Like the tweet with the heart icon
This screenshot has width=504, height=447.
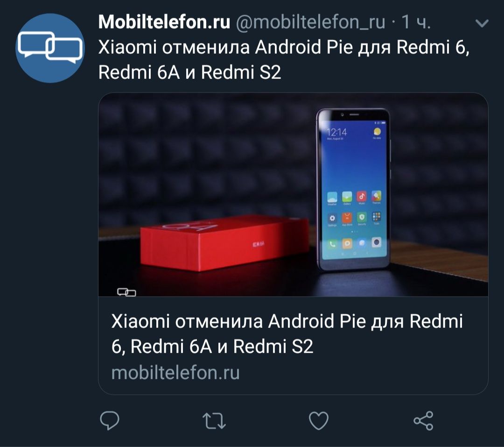[319, 420]
